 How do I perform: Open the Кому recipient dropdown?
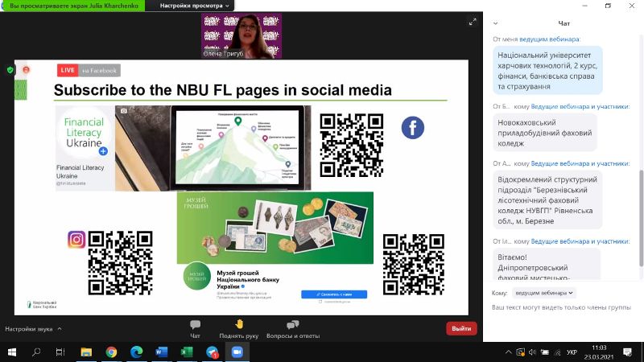pos(544,293)
